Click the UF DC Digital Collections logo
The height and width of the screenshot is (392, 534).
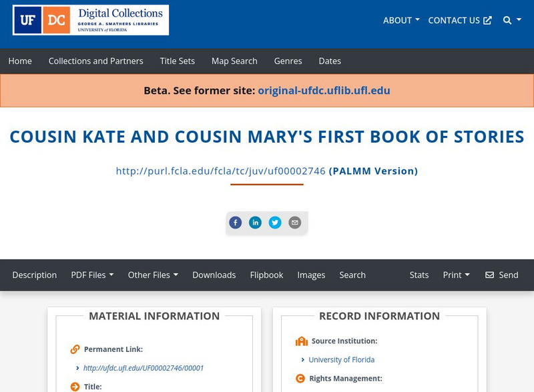coord(91,20)
